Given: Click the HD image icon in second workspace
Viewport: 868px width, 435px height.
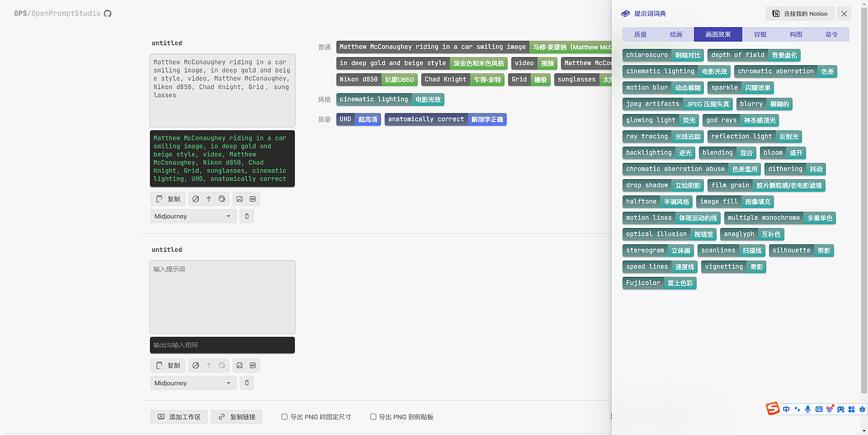Looking at the screenshot, I should click(253, 365).
